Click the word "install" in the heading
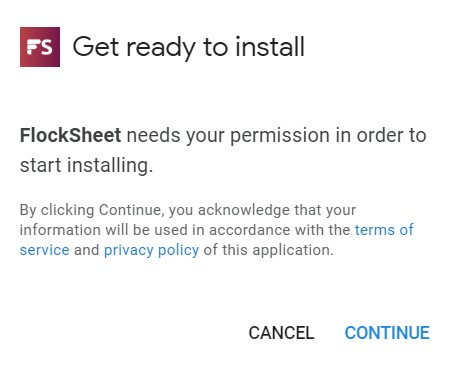Screen dimensions: 465x373 (x=270, y=47)
